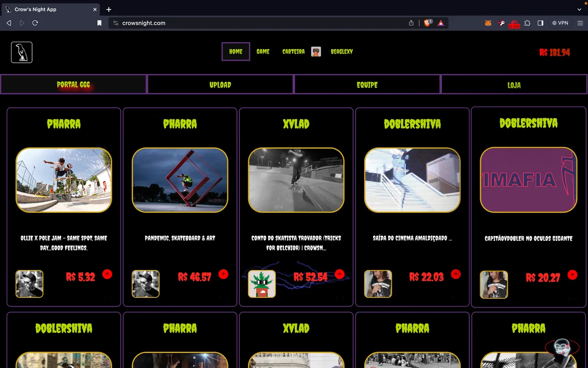Upvote the Ollie x Pole Jam post

pyautogui.click(x=107, y=274)
